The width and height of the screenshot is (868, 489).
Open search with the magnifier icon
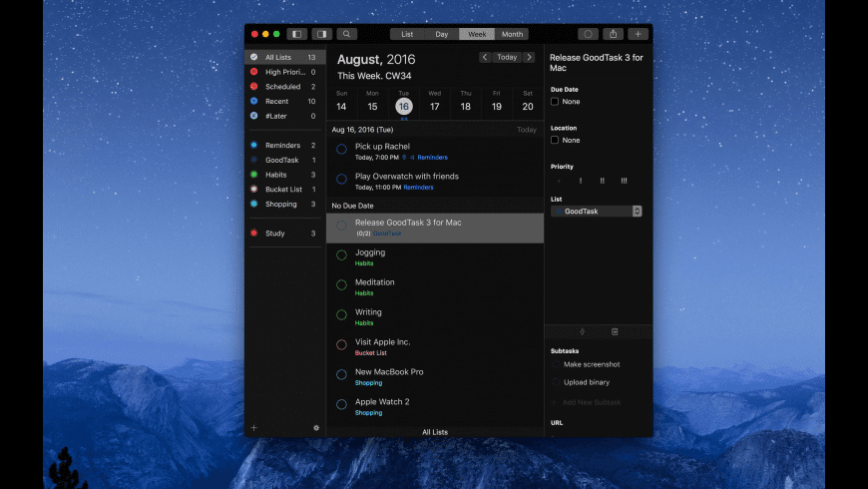pos(346,34)
